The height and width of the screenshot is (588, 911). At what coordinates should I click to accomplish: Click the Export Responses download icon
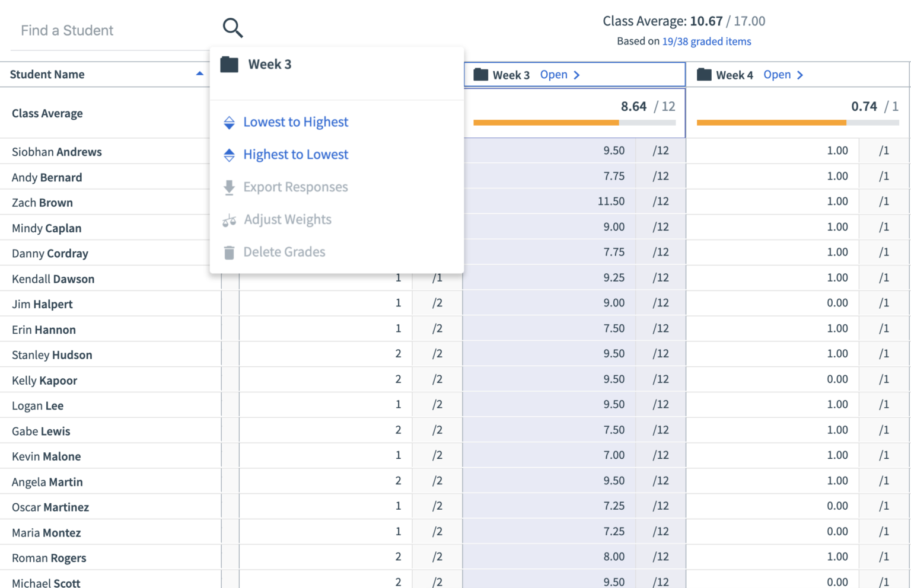[229, 188]
